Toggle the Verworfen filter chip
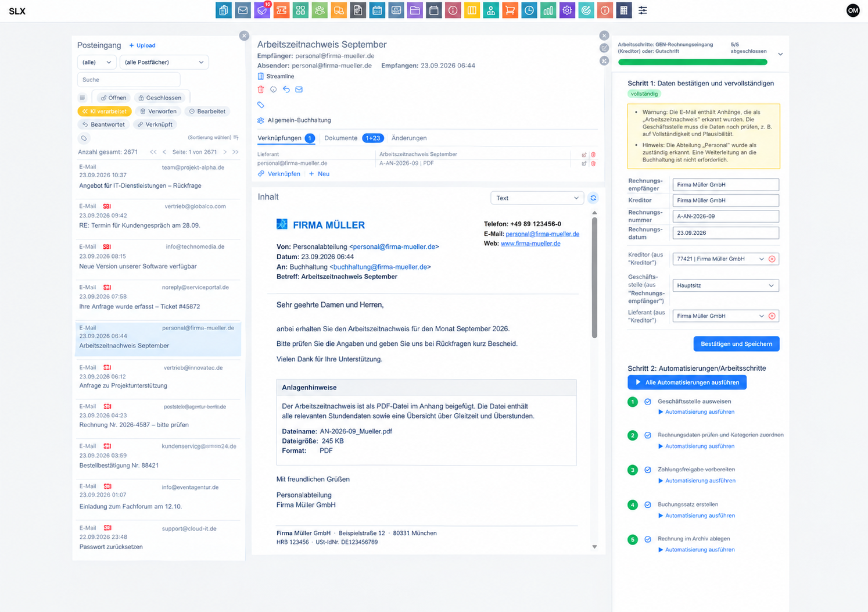The width and height of the screenshot is (868, 612). [x=158, y=111]
